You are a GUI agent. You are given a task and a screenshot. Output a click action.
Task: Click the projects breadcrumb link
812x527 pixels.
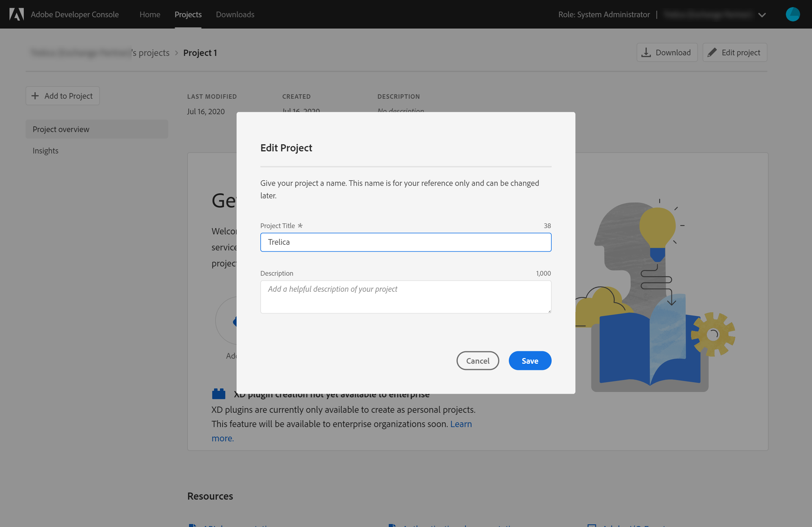[100, 53]
